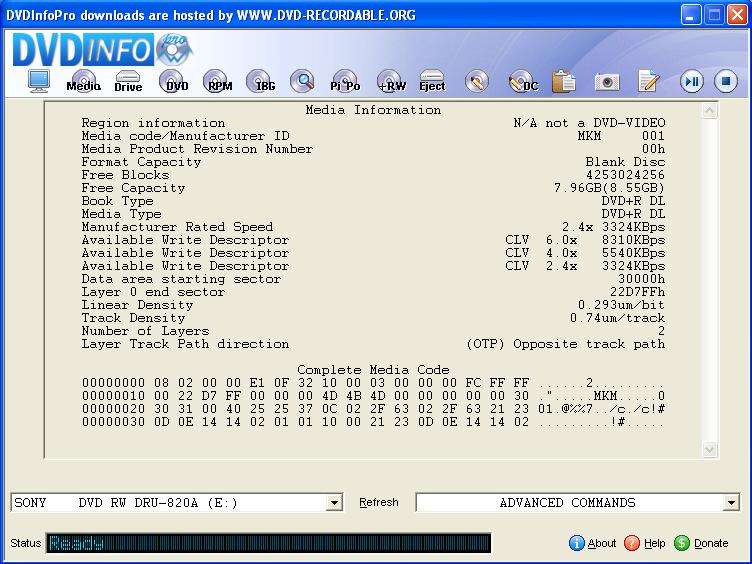This screenshot has width=752, height=564.
Task: Click the play/pause round button
Action: point(692,81)
